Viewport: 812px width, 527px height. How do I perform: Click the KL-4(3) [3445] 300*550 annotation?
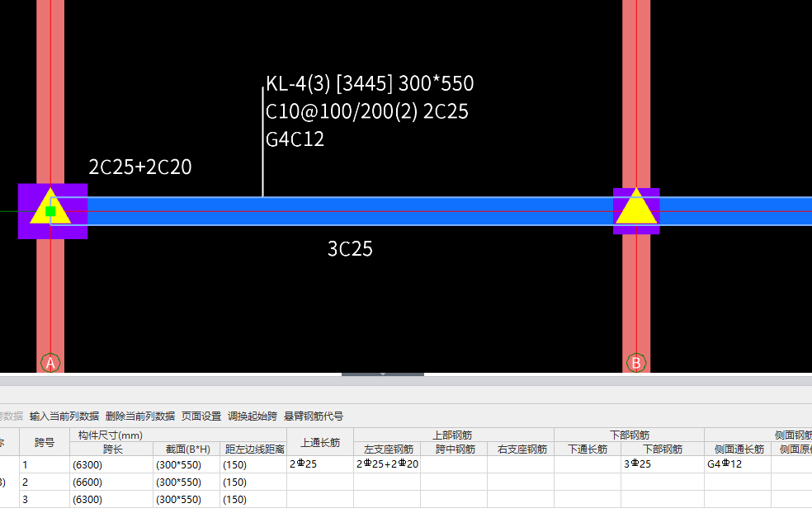click(370, 83)
